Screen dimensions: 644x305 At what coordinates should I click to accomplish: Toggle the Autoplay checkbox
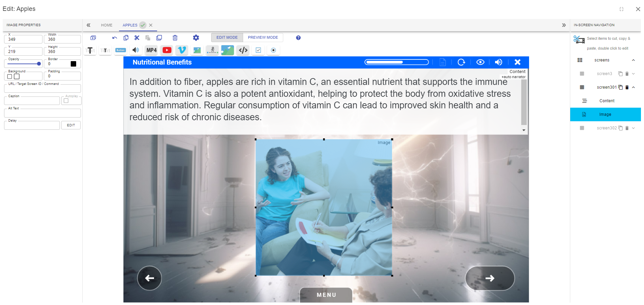point(66,101)
